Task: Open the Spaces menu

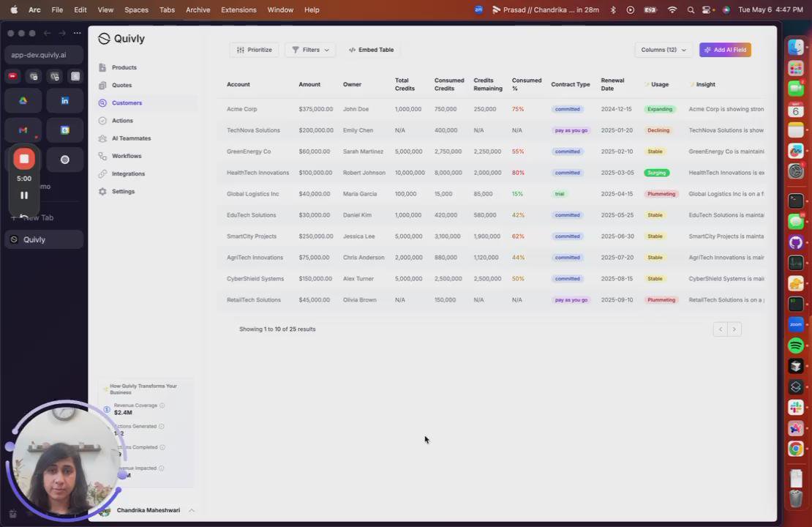Action: pyautogui.click(x=136, y=10)
